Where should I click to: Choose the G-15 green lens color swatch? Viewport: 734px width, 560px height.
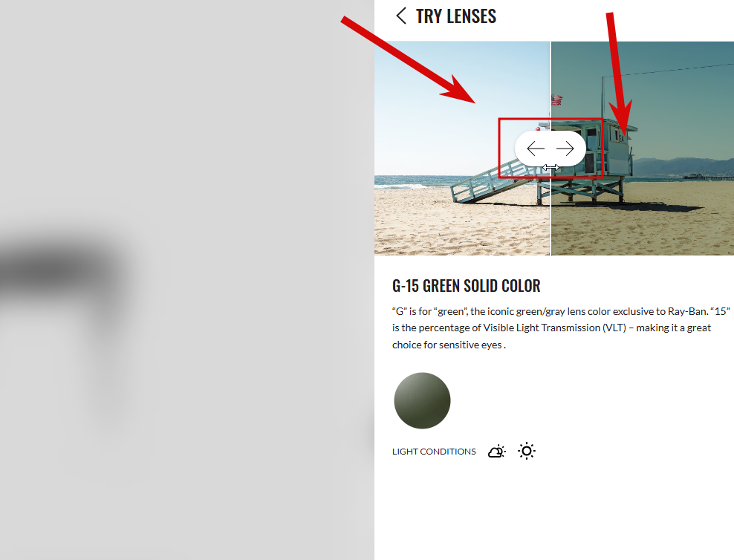pyautogui.click(x=422, y=400)
